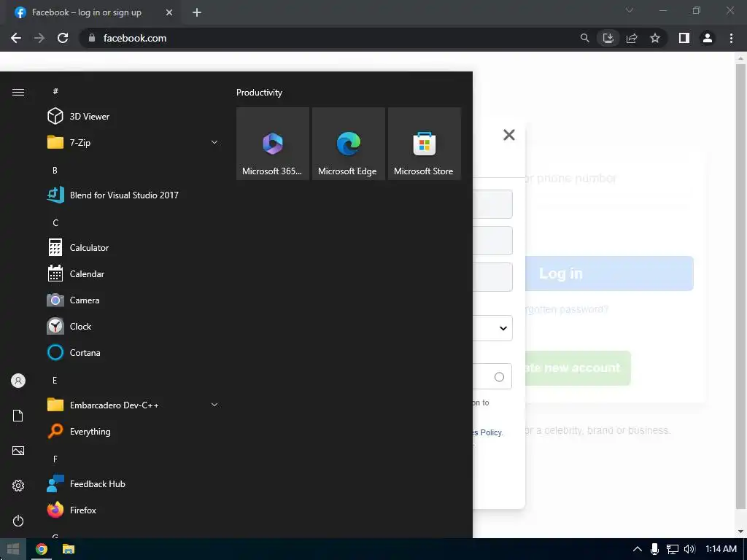Expand the Start menu hamburger button
747x560 pixels.
[x=18, y=92]
